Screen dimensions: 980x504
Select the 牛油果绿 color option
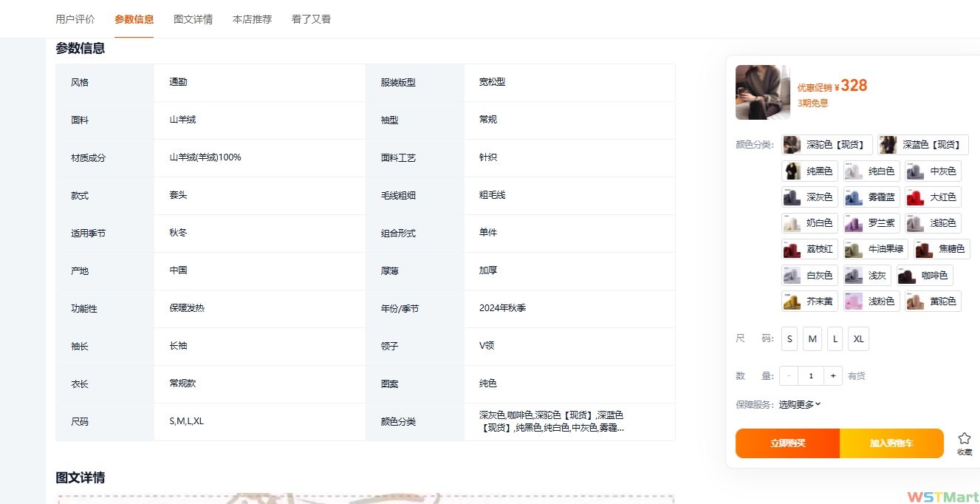click(874, 249)
